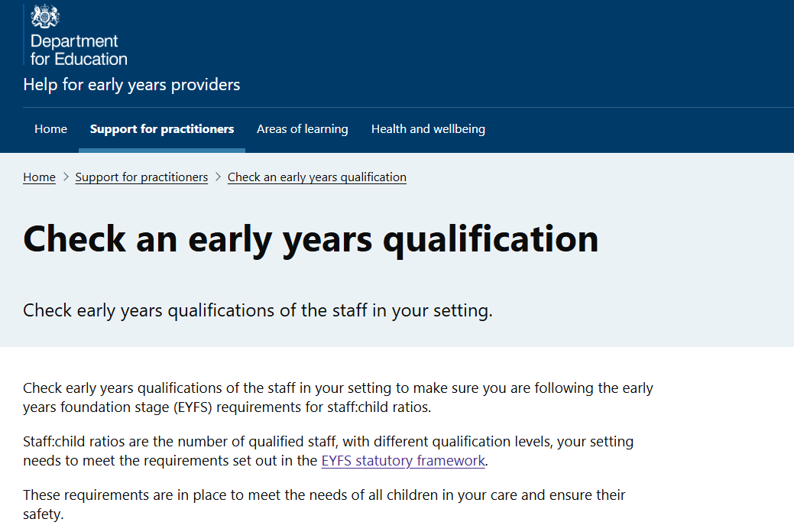This screenshot has width=794, height=532.
Task: Click the paragraph starting with Staff:child ratios are
Action: pyautogui.click(x=329, y=451)
